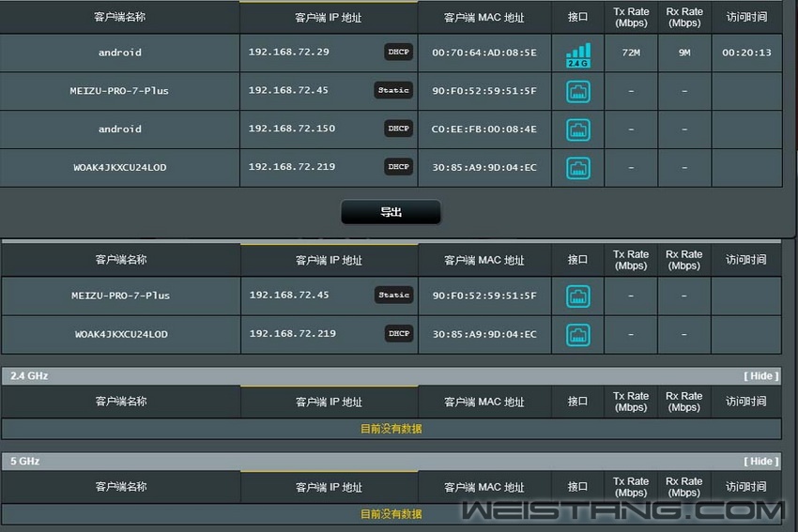This screenshot has width=798, height=532.
Task: Hide the 5 GHz client section
Action: point(760,462)
